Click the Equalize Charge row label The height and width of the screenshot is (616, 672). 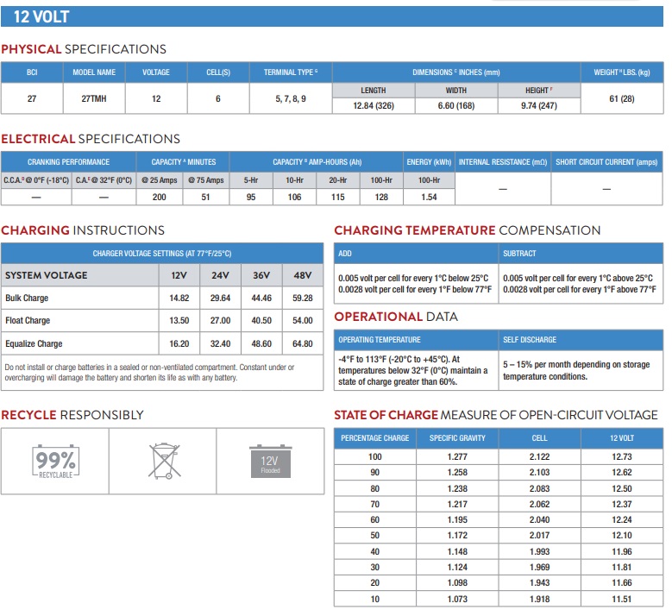34,343
